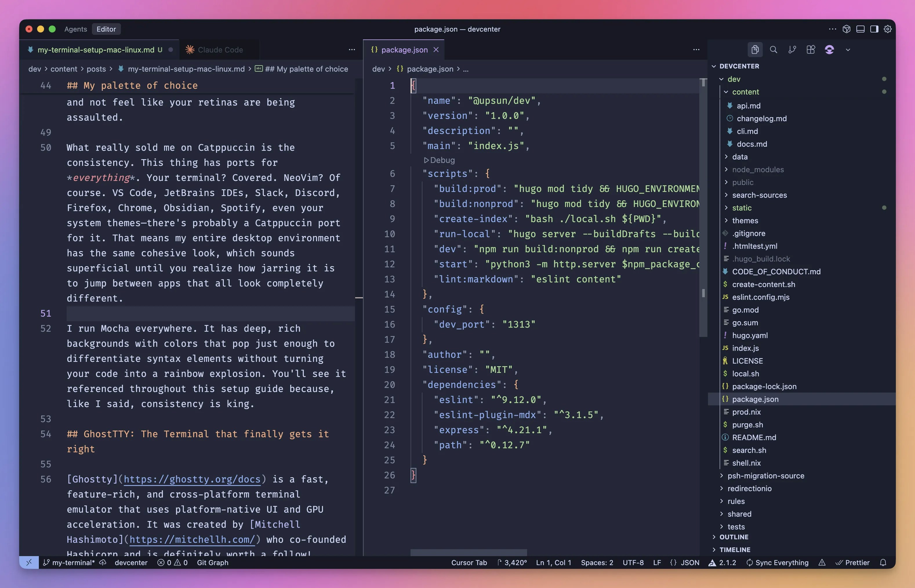This screenshot has width=915, height=588.
Task: Click the horizontal scrollbar in package.json editor
Action: (x=469, y=553)
